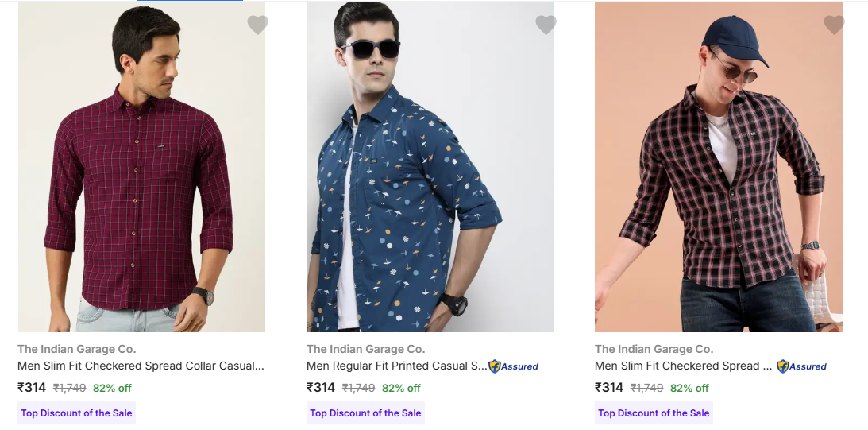View the black and red checkered shirt photo
Screen dimensions: 868x430
click(x=718, y=167)
